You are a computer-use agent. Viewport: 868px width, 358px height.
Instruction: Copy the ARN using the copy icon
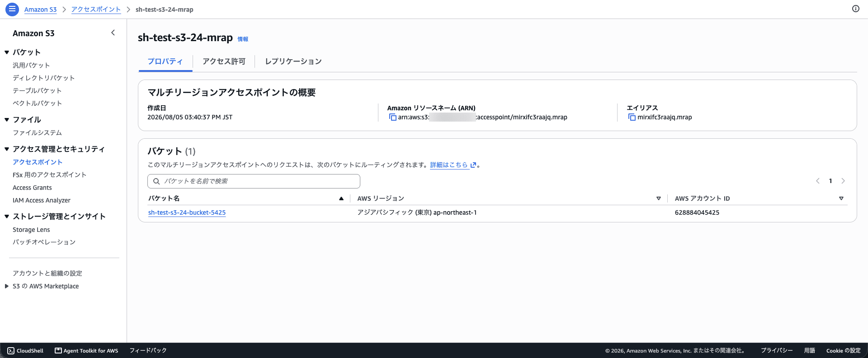click(x=392, y=117)
